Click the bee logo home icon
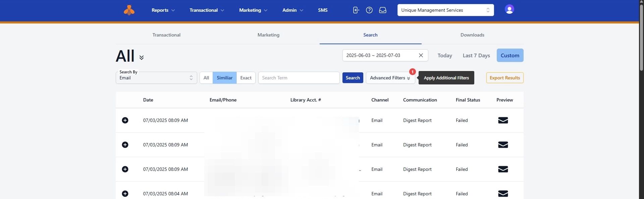 pyautogui.click(x=129, y=10)
